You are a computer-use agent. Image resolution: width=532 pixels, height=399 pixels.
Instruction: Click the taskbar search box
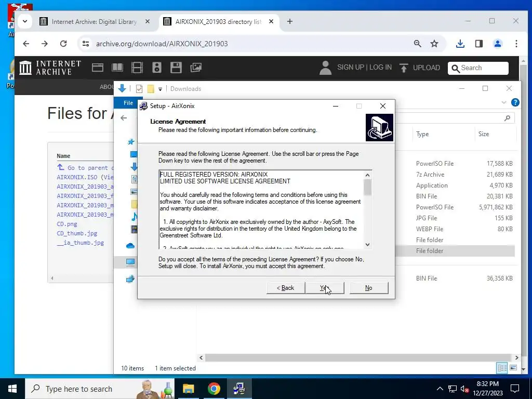[x=100, y=389]
